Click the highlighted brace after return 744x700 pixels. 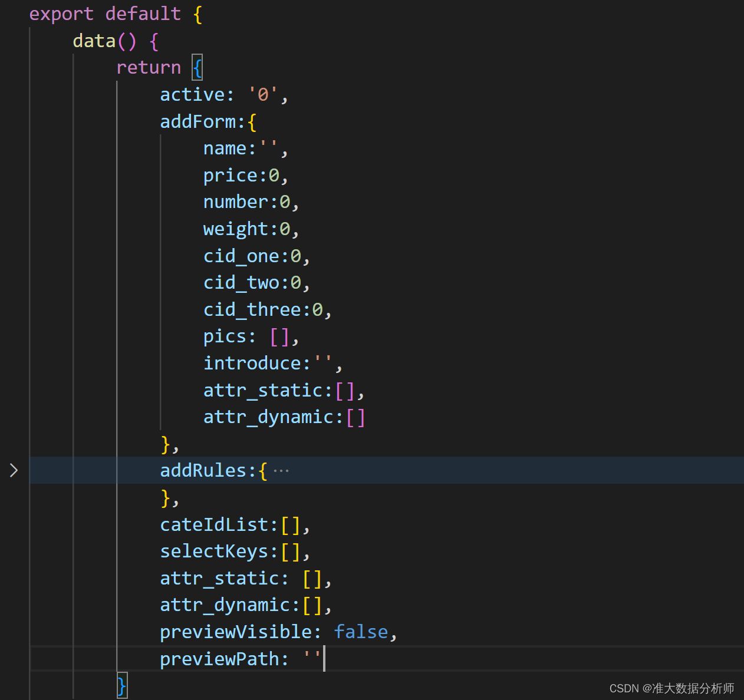[x=197, y=68]
